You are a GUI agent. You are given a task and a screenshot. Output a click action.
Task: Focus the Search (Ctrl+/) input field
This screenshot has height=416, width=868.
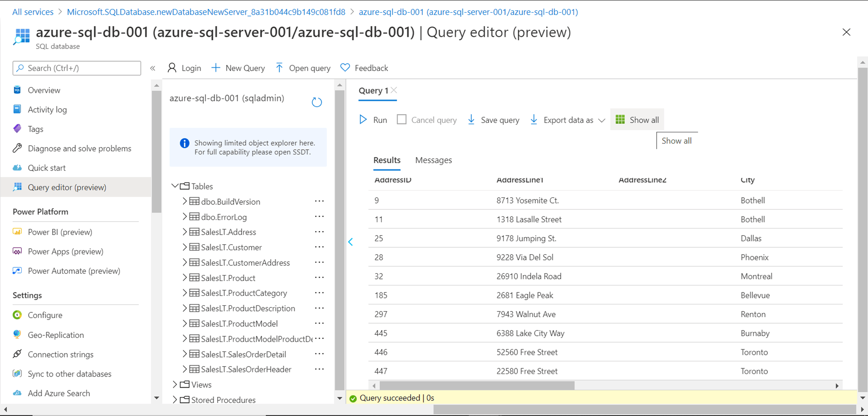tap(77, 68)
